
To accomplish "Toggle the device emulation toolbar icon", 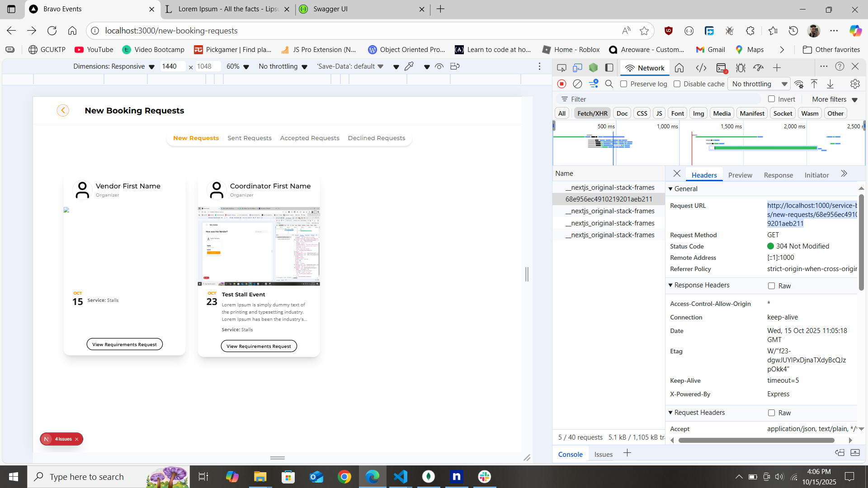I will click(577, 68).
